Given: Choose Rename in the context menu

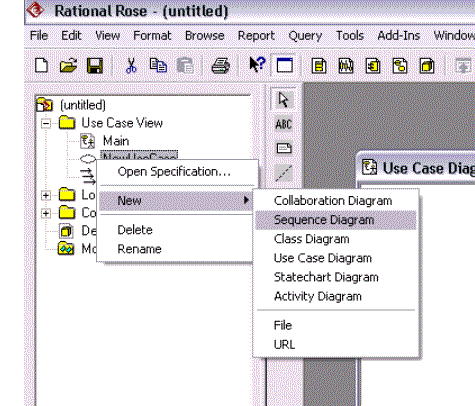Looking at the screenshot, I should pos(176,249).
